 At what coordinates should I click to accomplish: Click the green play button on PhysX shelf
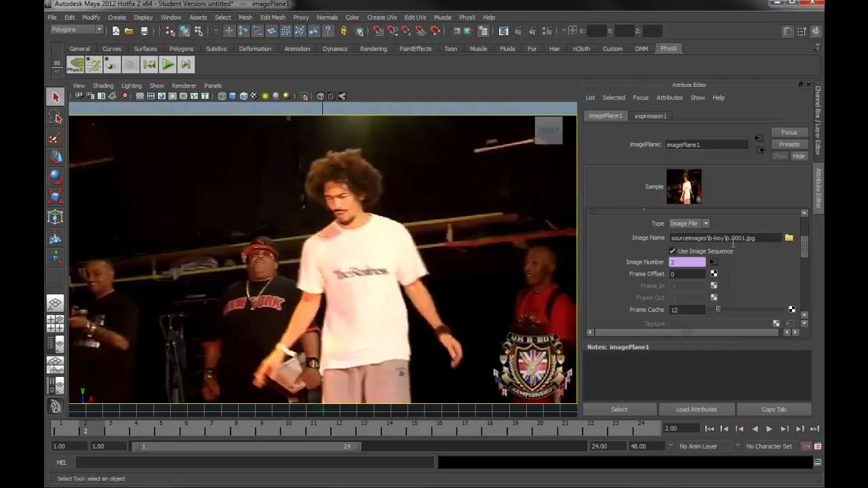coord(167,64)
